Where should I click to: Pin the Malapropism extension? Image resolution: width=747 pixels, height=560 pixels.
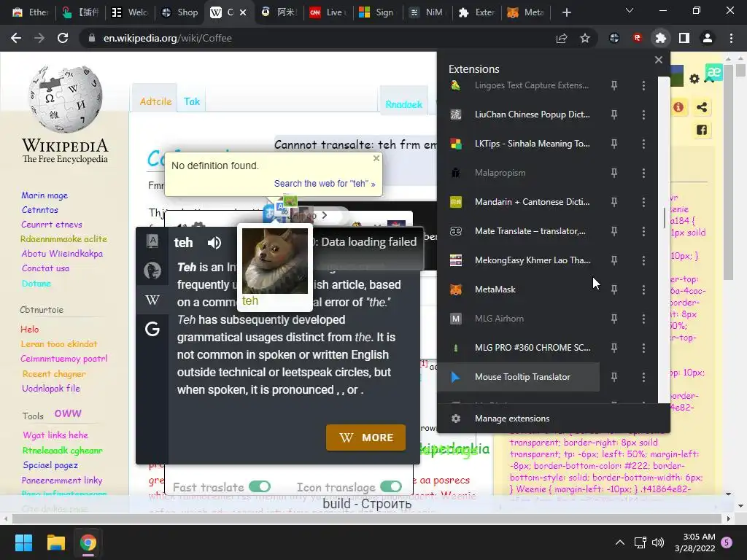(x=614, y=173)
